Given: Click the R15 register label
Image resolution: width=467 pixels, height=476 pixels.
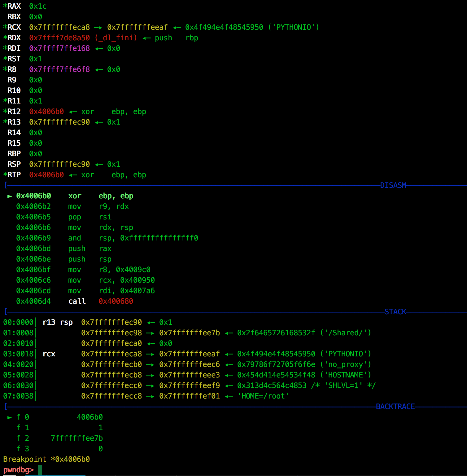Looking at the screenshot, I should (14, 143).
